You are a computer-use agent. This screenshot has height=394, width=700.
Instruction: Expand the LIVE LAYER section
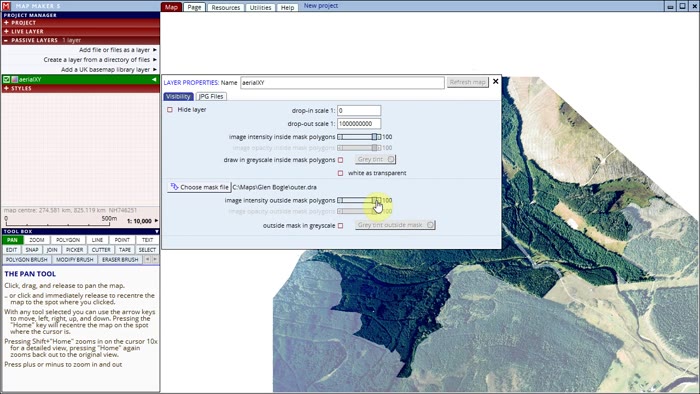point(80,32)
